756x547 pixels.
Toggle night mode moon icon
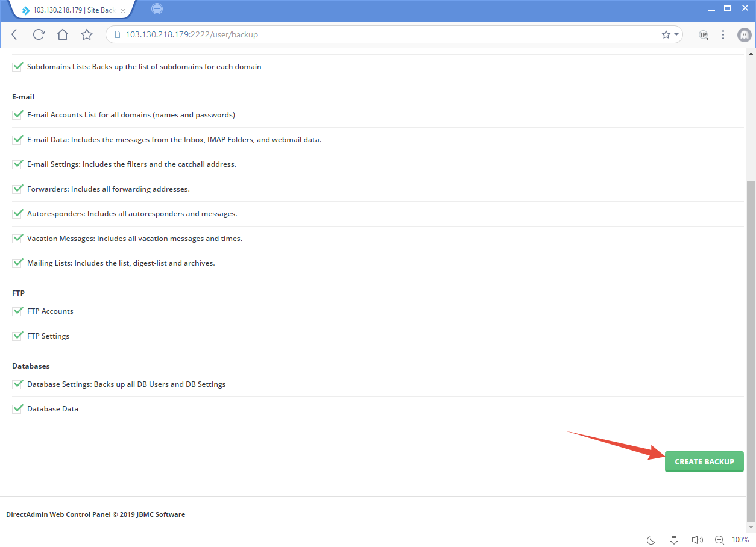point(651,540)
